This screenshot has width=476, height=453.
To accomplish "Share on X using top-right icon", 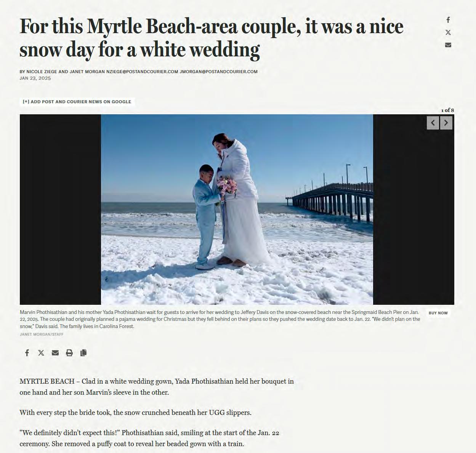I will pos(448,32).
